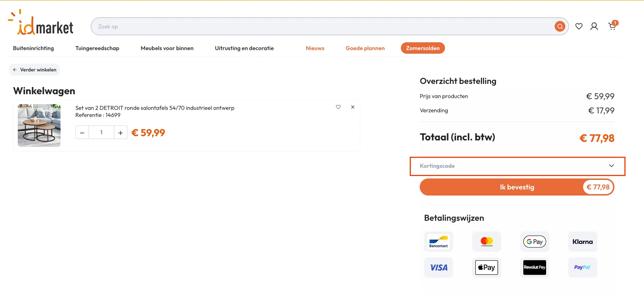Click the Bancontact payment icon
Screen dimensions: 644x294
[439, 242]
